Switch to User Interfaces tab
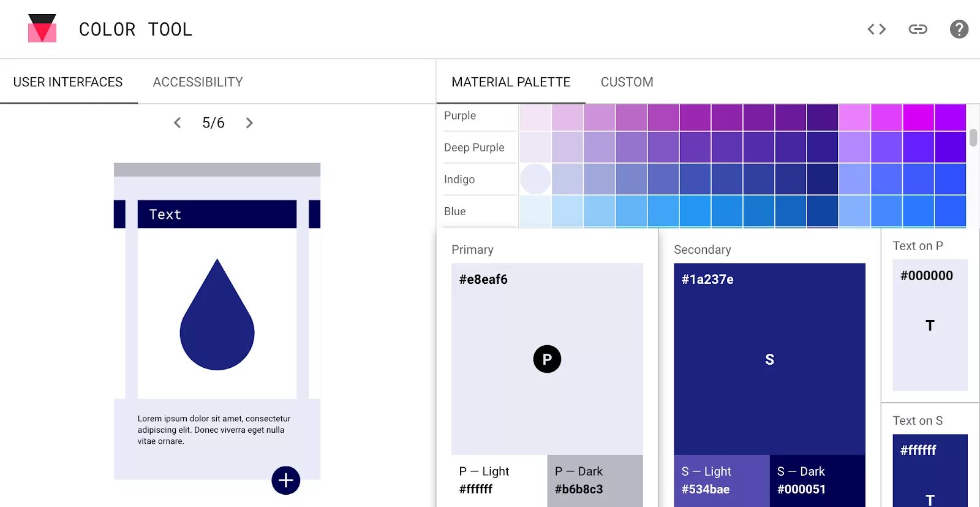Screen dimensions: 980x507 [68, 82]
